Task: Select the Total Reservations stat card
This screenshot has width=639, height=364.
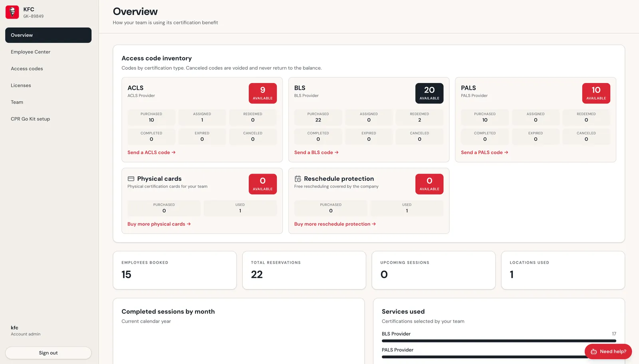Action: point(304,270)
